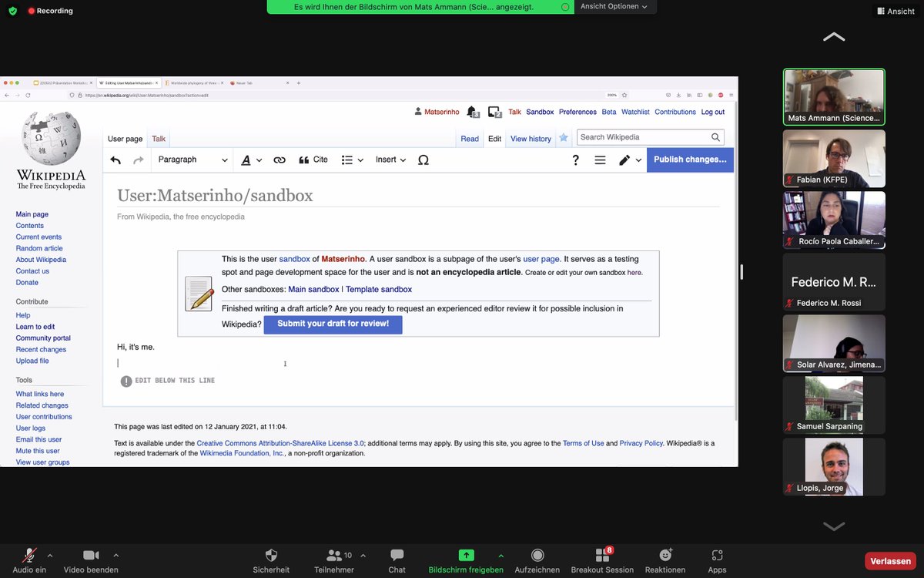Open Recent changes in the sidebar
This screenshot has width=924, height=578.
click(x=41, y=349)
